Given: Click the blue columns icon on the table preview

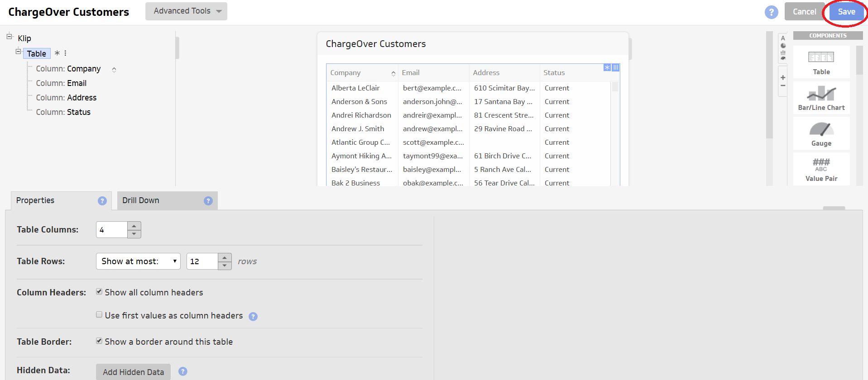Looking at the screenshot, I should point(616,67).
